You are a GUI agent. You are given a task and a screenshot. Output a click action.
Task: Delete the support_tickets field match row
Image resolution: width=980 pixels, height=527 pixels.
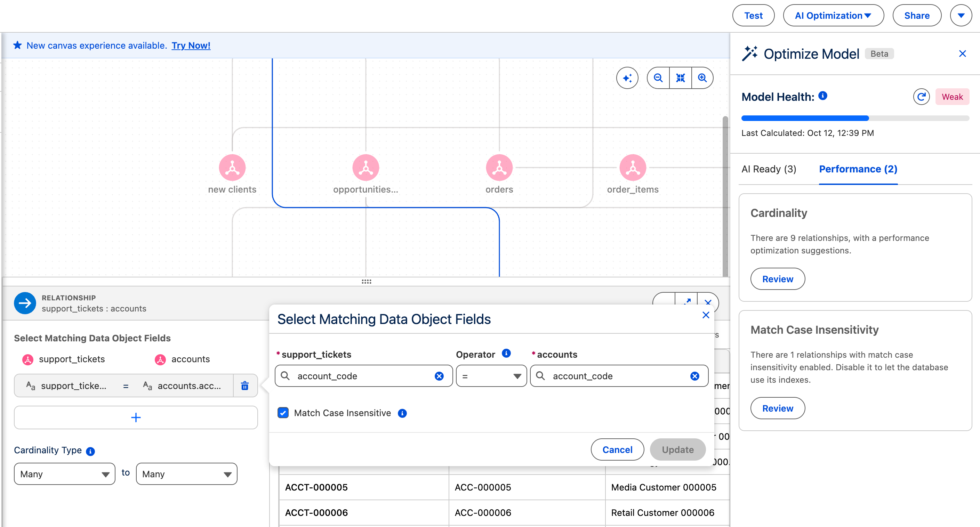[x=245, y=386]
